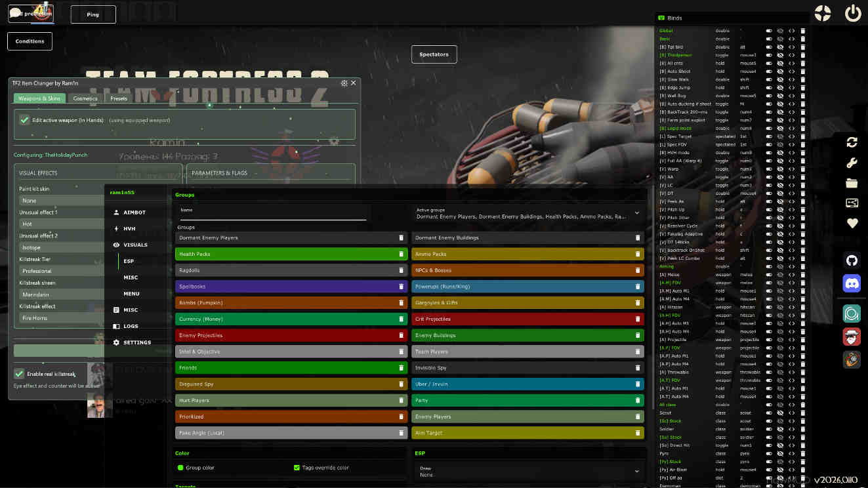Screen dimensions: 868x488
Task: Open Paint kit skin dropdown showing None
Action: [61, 201]
